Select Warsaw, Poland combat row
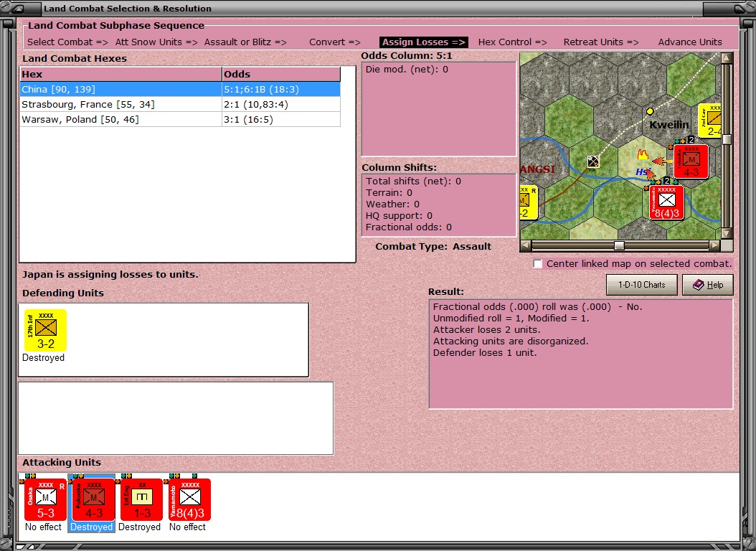 click(180, 120)
